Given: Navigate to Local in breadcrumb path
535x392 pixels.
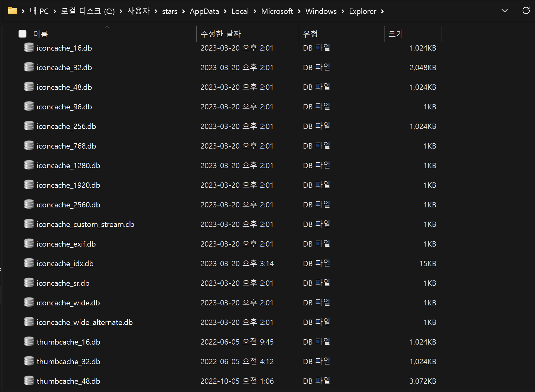Looking at the screenshot, I should [240, 11].
